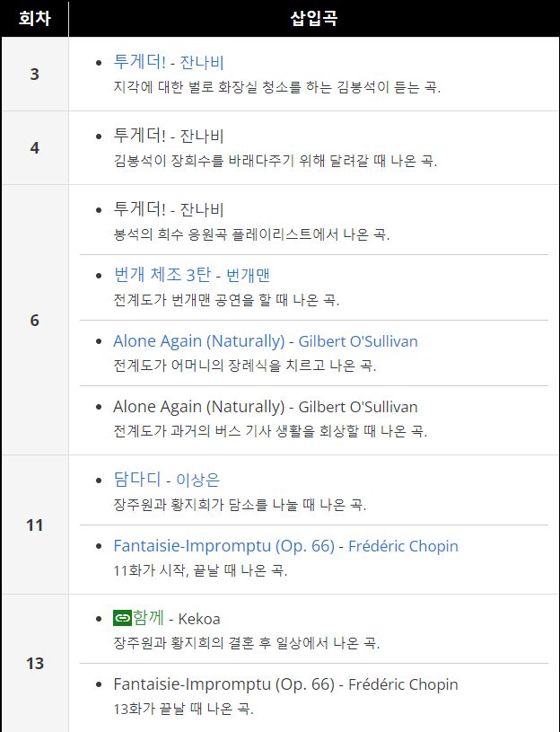Click the Kekoa artist name text
This screenshot has width=560, height=732.
pyautogui.click(x=199, y=619)
